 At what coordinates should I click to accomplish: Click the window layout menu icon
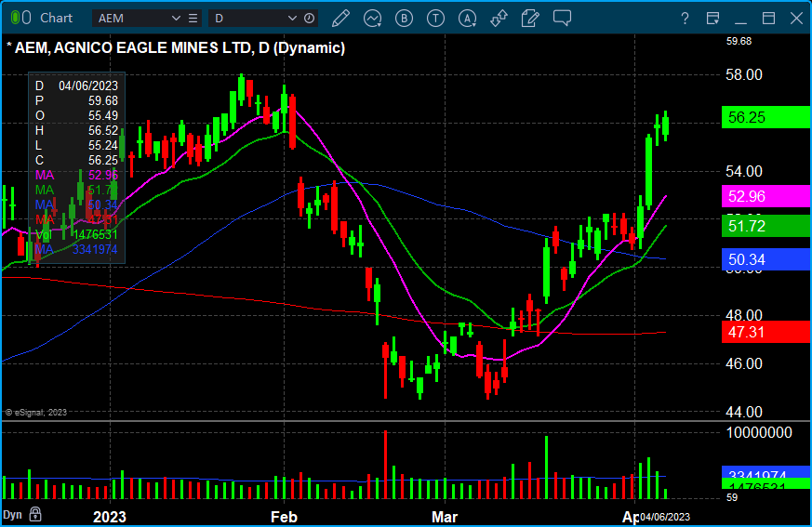[x=712, y=18]
